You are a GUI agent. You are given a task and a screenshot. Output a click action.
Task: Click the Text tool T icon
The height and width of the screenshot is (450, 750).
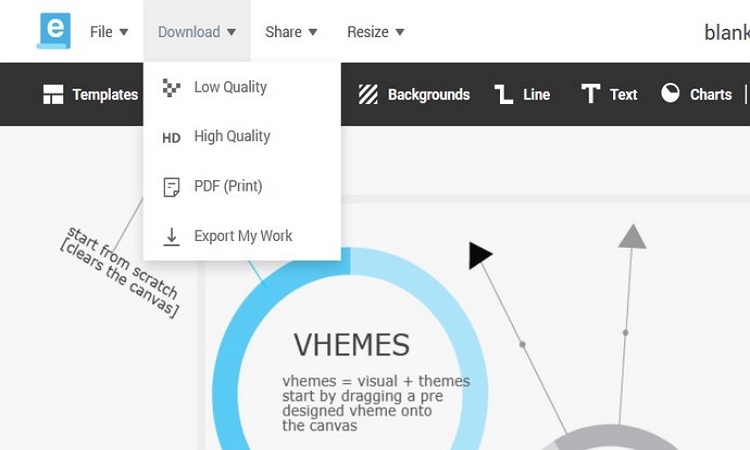click(x=591, y=94)
